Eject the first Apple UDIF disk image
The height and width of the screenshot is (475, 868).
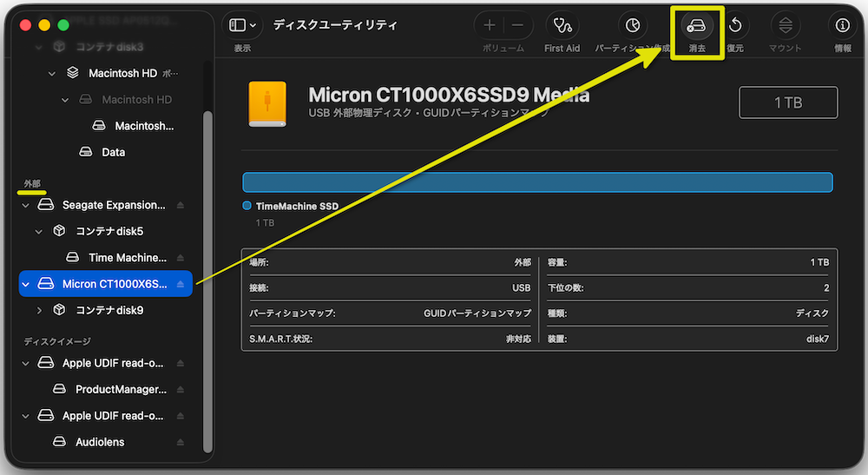(181, 363)
